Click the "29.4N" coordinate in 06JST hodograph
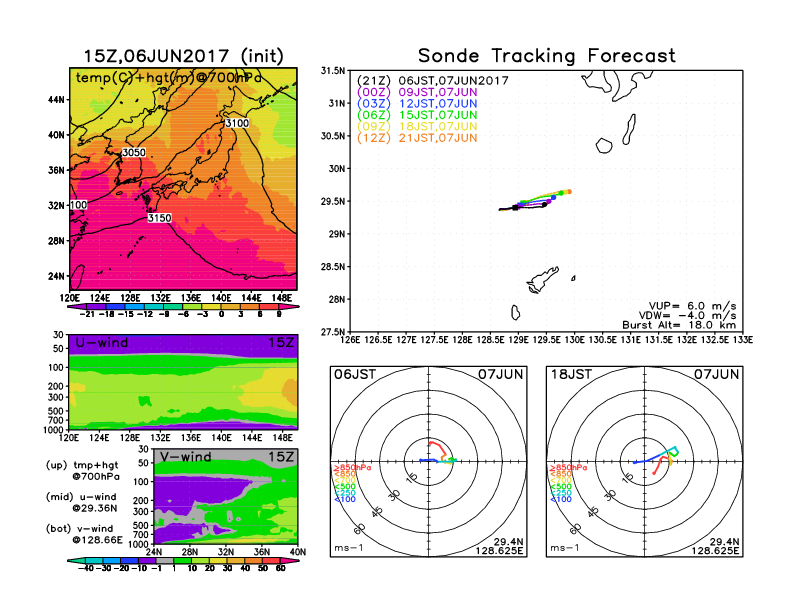This screenshot has width=792, height=612. [x=508, y=542]
